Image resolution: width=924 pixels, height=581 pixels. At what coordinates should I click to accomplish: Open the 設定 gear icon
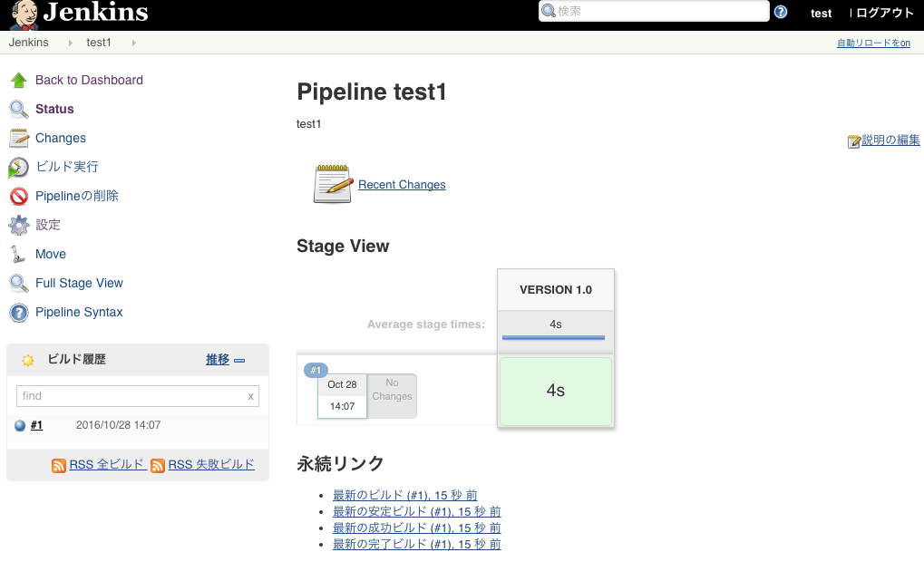tap(19, 225)
